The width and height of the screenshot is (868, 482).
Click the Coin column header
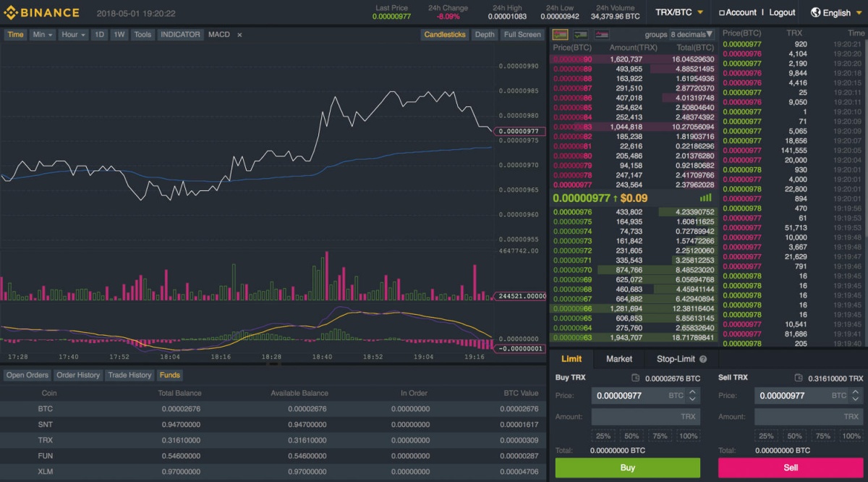(x=49, y=393)
